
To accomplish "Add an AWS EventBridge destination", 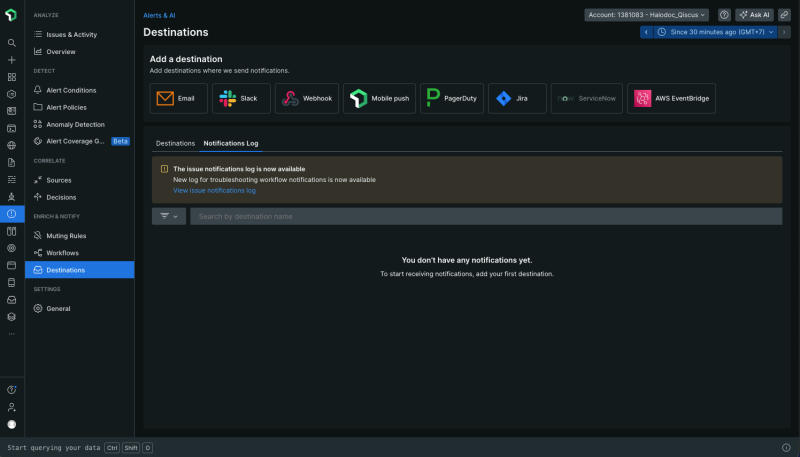I will pos(671,98).
